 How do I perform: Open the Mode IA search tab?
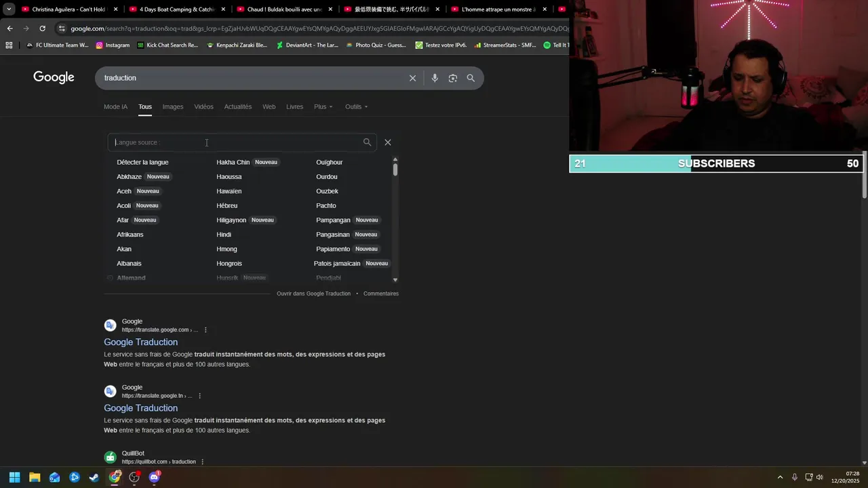(115, 106)
